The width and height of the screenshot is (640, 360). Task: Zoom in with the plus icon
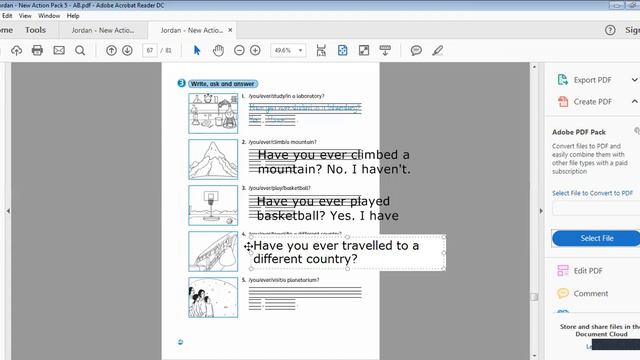[255, 50]
